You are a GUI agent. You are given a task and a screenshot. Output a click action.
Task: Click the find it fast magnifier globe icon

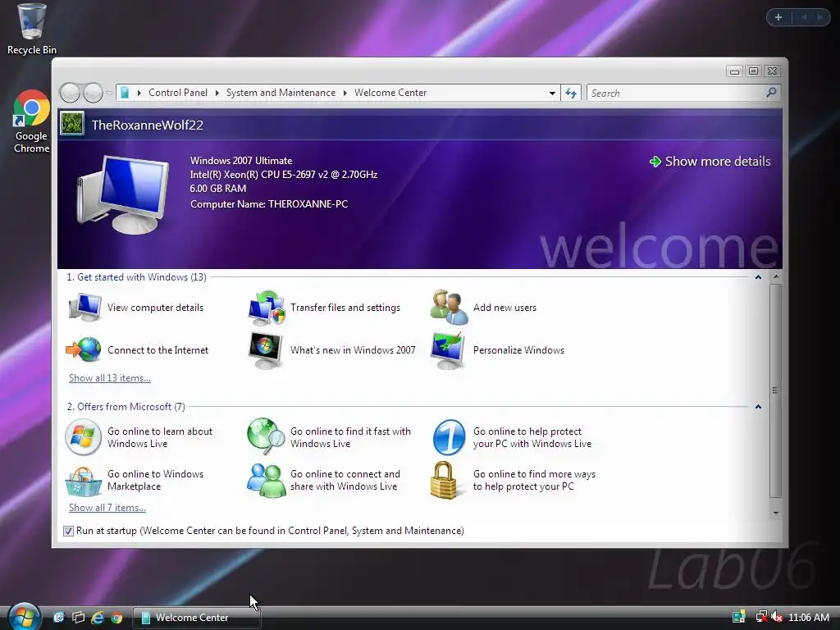[267, 436]
